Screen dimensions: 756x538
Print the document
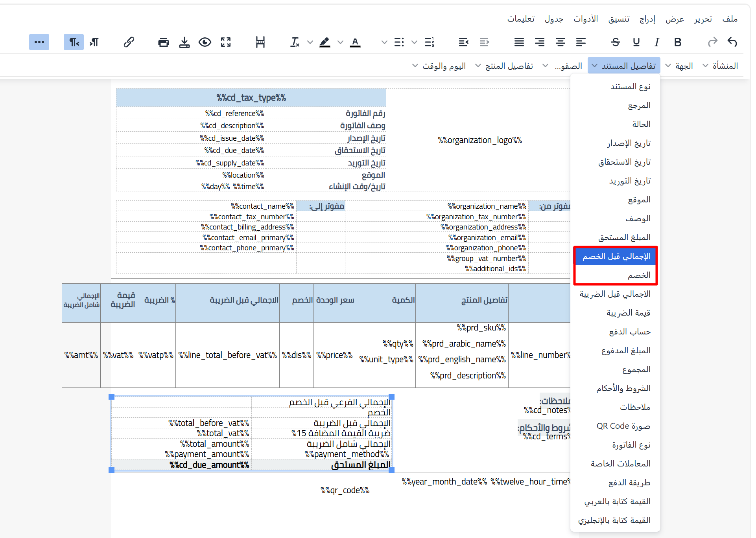coord(164,42)
